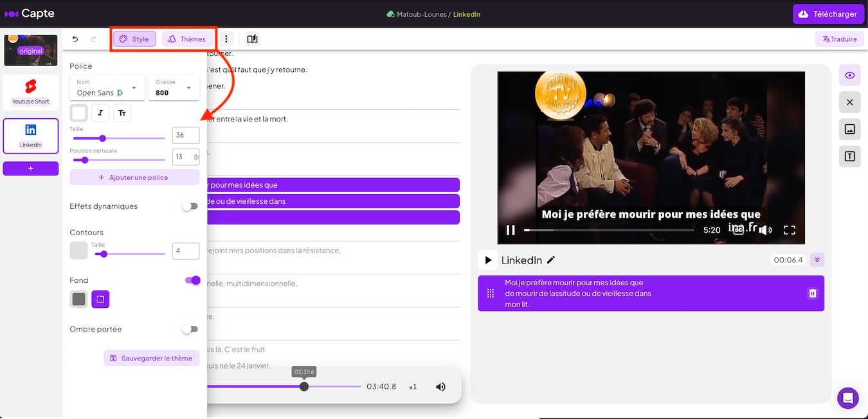
Task: Click the image icon in right sidebar
Action: tap(849, 129)
